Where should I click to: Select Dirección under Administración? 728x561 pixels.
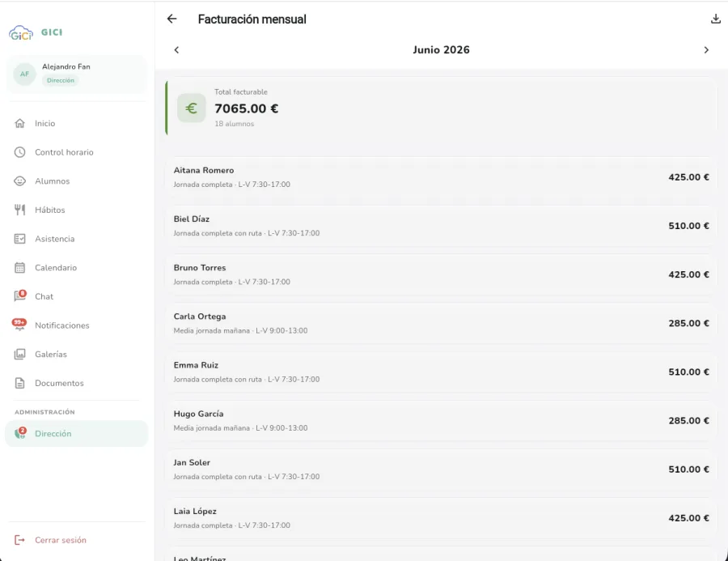point(77,434)
